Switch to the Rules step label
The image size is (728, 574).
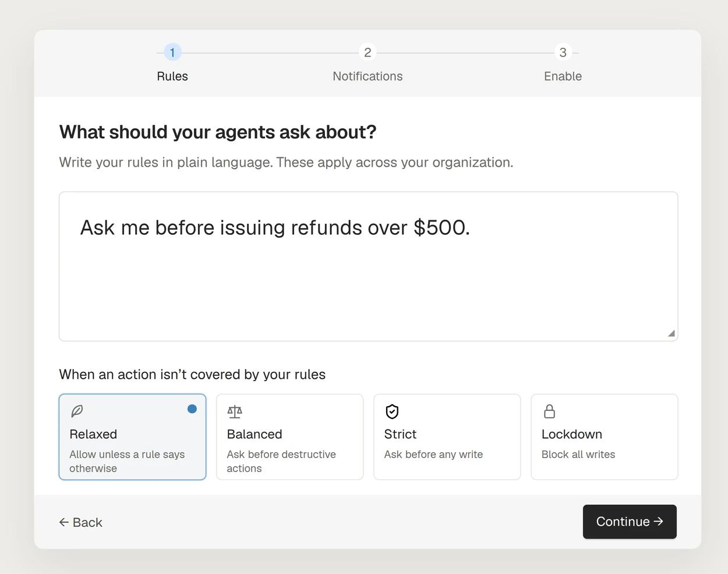pyautogui.click(x=172, y=76)
